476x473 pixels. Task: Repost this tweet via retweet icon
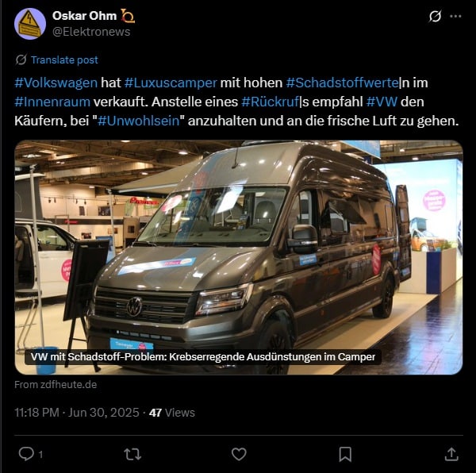click(x=132, y=455)
